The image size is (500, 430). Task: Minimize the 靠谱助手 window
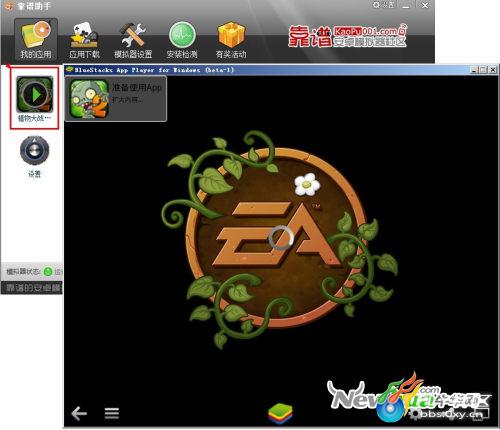point(406,6)
